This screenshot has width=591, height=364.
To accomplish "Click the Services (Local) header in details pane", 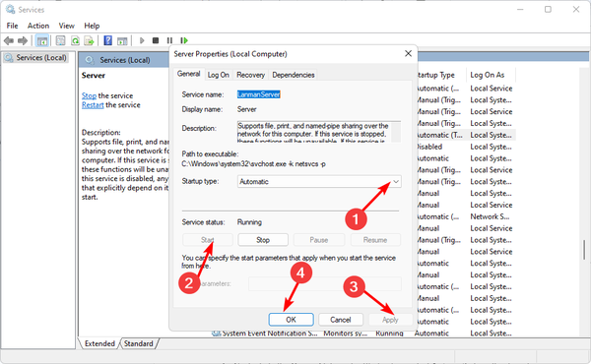I will (125, 60).
